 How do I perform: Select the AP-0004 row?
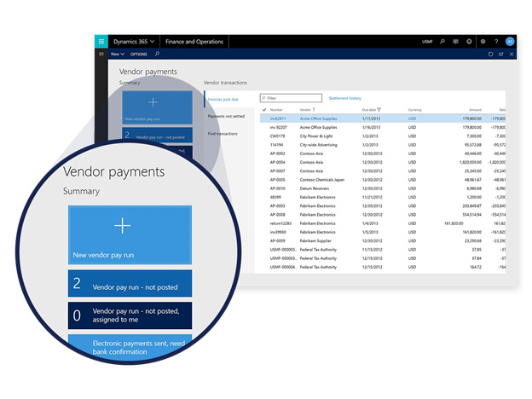pyautogui.click(x=383, y=162)
